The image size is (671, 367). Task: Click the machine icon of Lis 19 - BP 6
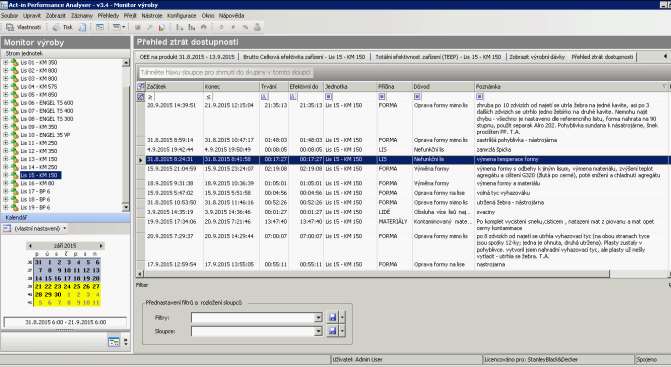point(15,207)
